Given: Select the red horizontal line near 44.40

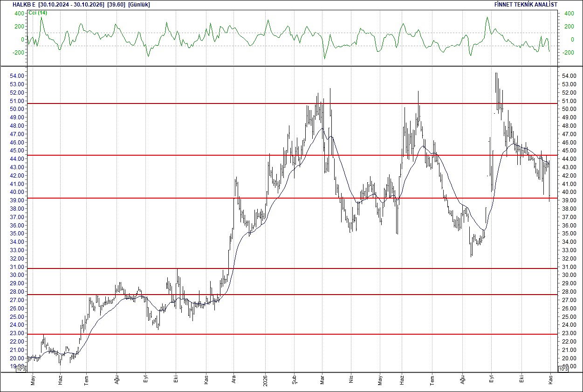Looking at the screenshot, I should point(292,155).
